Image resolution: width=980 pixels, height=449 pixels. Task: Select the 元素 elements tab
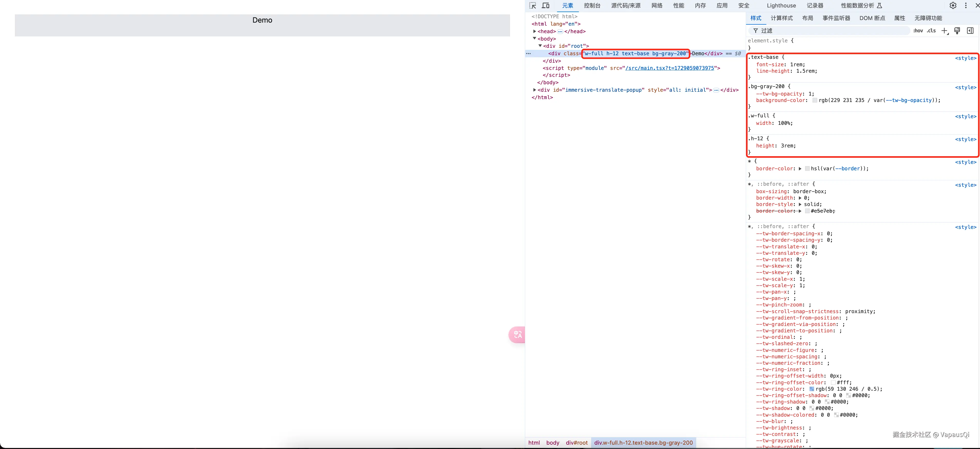pyautogui.click(x=567, y=6)
